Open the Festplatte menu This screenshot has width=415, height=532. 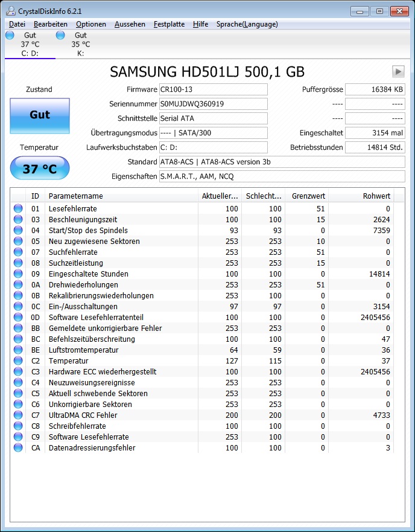(x=169, y=24)
